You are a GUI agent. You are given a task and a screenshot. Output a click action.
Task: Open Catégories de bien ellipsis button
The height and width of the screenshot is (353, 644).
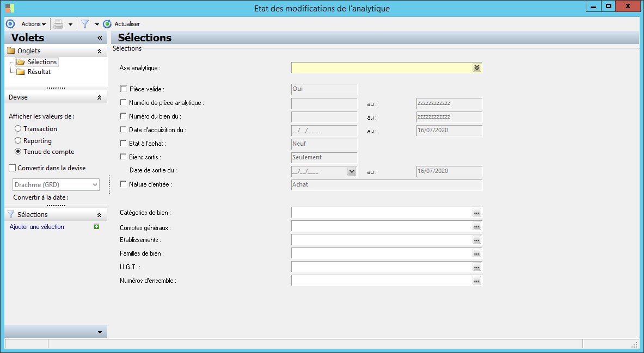pos(476,213)
